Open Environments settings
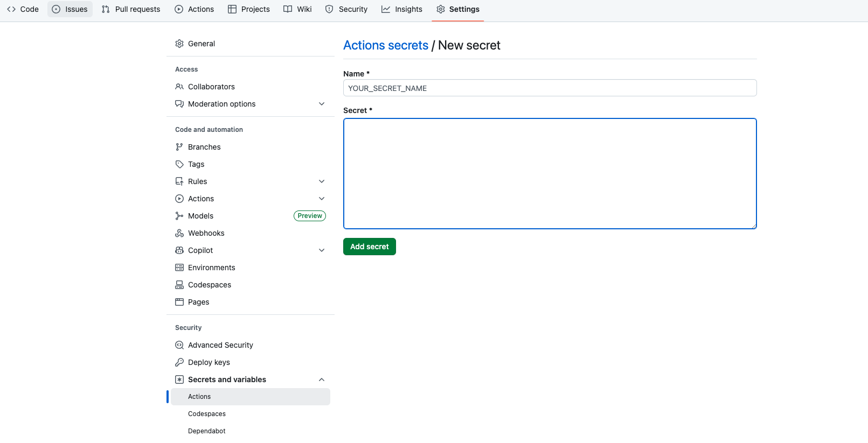Viewport: 868px width, 443px height. point(251,268)
